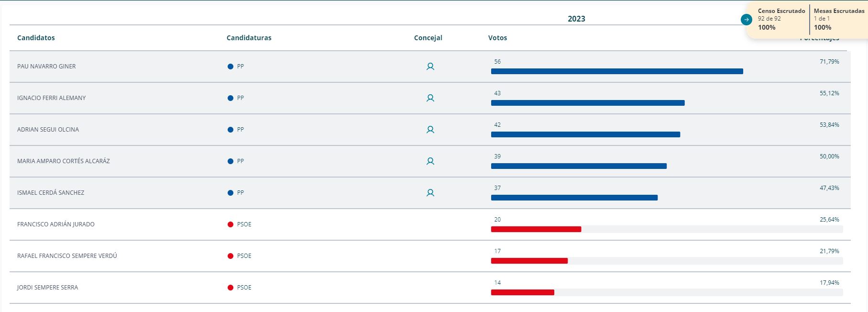The image size is (868, 312).
Task: Click the Candidatos column header
Action: tap(36, 38)
